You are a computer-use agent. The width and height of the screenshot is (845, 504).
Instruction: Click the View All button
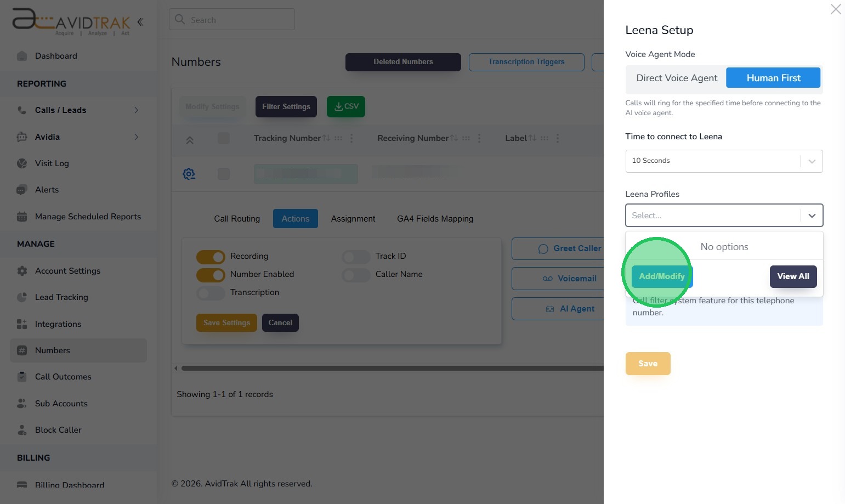(x=793, y=276)
